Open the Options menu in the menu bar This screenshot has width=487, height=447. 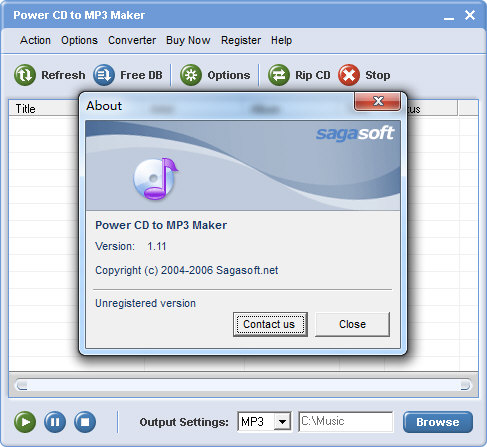click(x=79, y=40)
